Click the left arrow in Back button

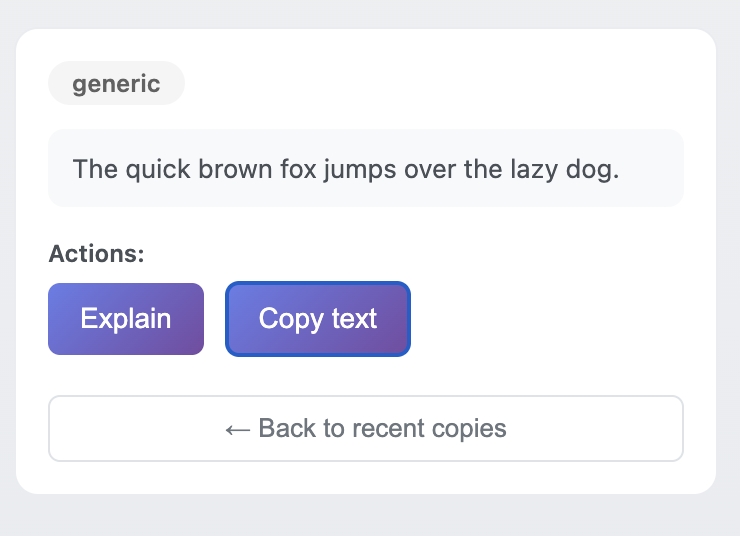tap(237, 429)
